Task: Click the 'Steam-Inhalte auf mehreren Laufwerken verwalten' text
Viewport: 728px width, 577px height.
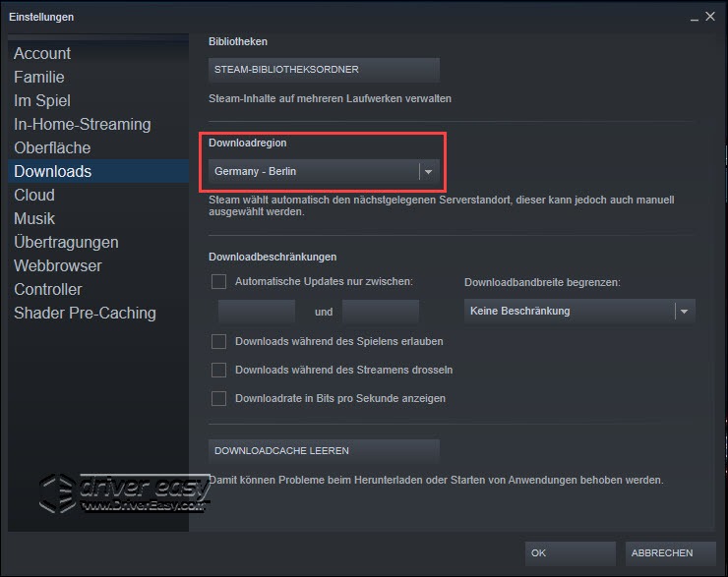Action: pos(330,99)
